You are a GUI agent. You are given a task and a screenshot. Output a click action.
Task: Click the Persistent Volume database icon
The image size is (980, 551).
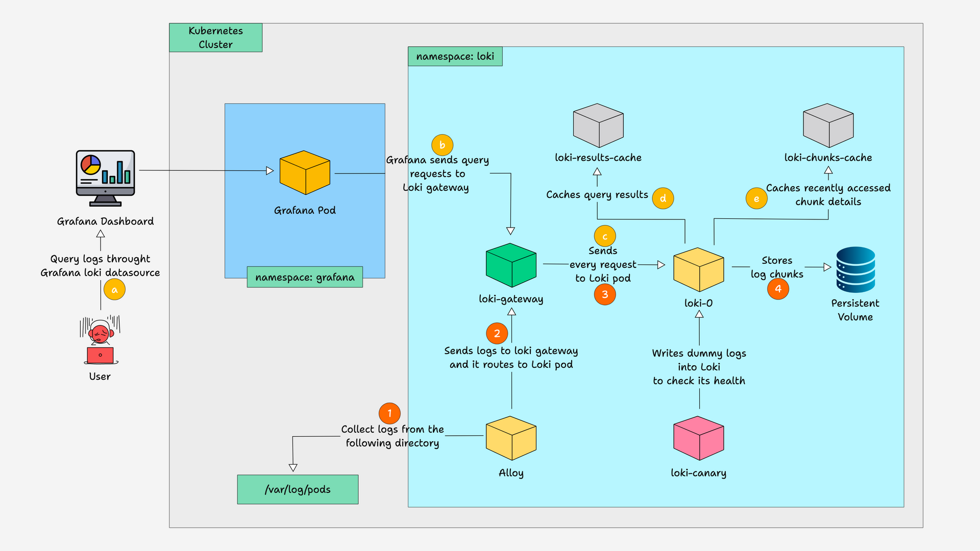click(x=855, y=269)
